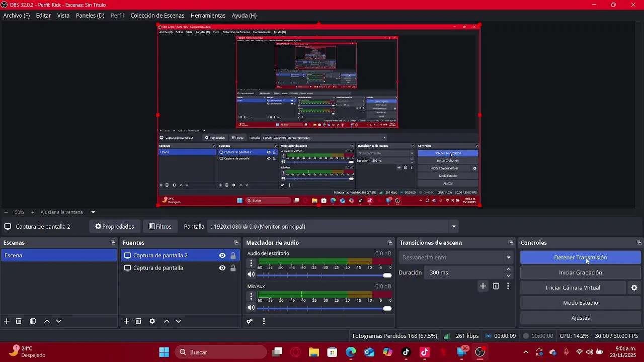Undock the Fuentes panel
The height and width of the screenshot is (362, 644).
[236, 243]
